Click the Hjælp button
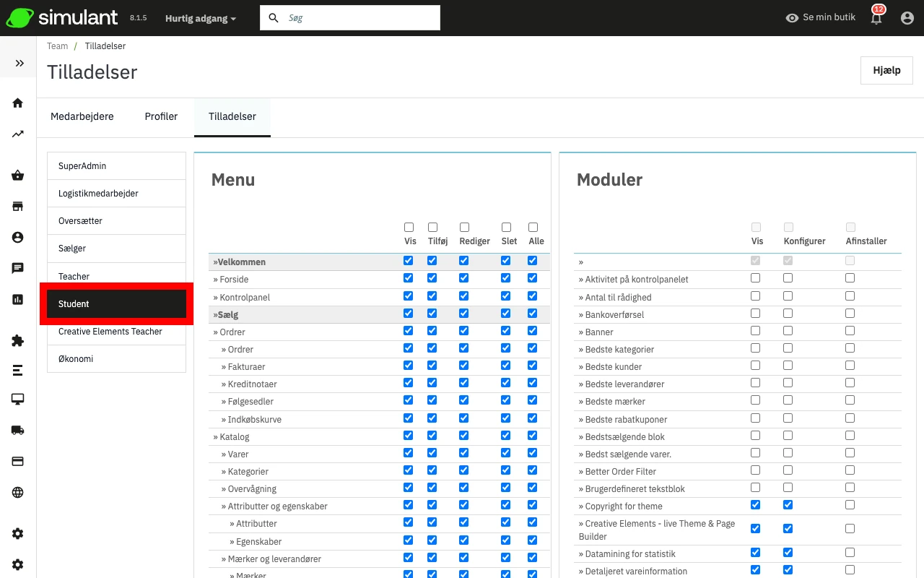The height and width of the screenshot is (578, 924). point(886,70)
